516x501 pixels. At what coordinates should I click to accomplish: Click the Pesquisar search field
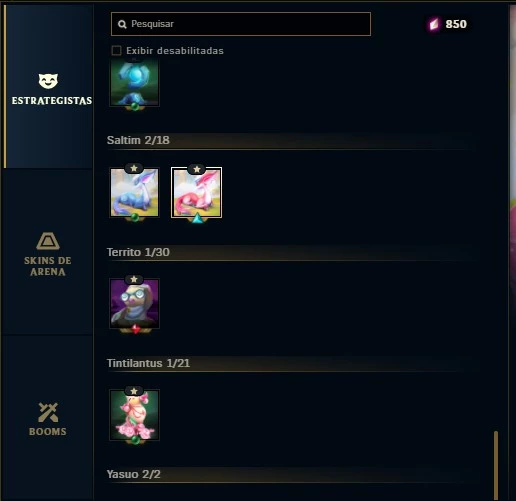241,24
